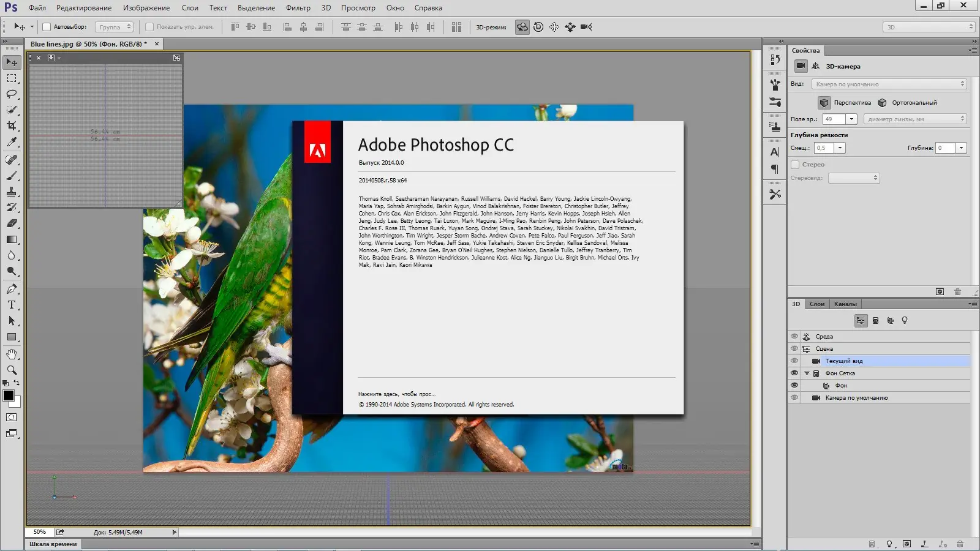
Task: Select the Horizontal Type tool
Action: pos(12,305)
